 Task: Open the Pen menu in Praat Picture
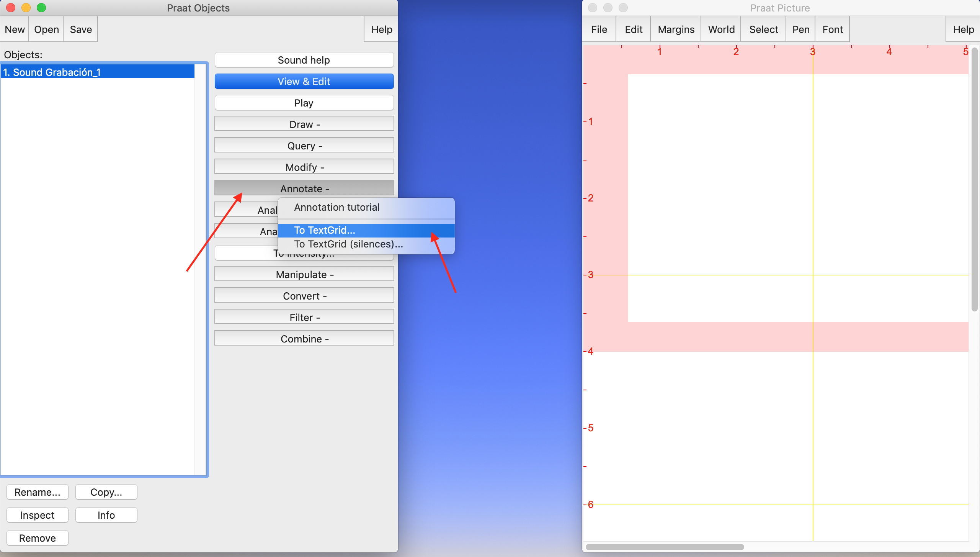[x=800, y=29]
